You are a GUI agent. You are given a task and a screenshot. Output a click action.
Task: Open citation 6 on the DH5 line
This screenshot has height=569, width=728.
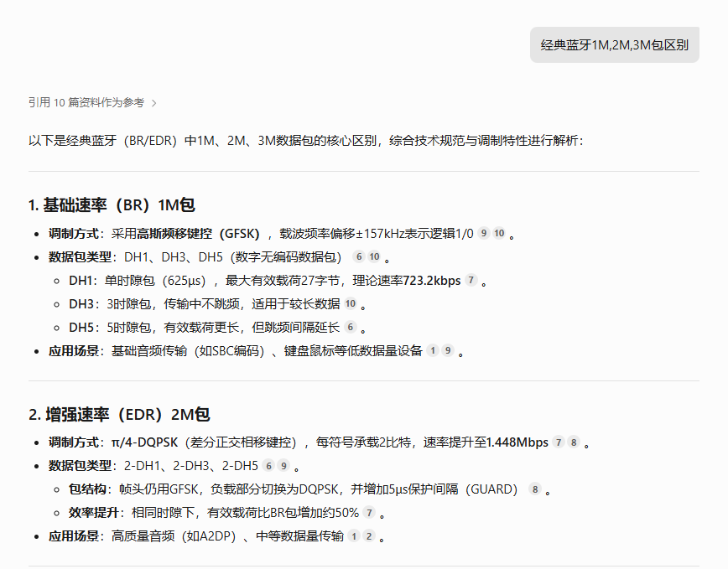point(351,328)
